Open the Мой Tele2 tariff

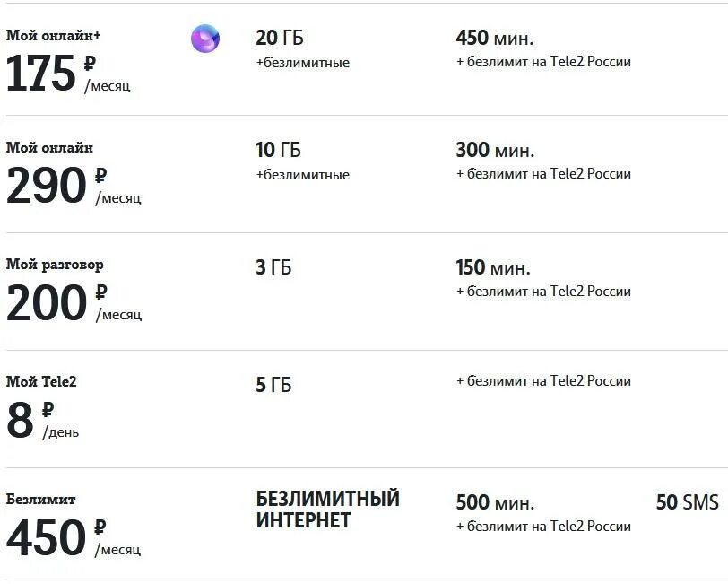coord(41,381)
